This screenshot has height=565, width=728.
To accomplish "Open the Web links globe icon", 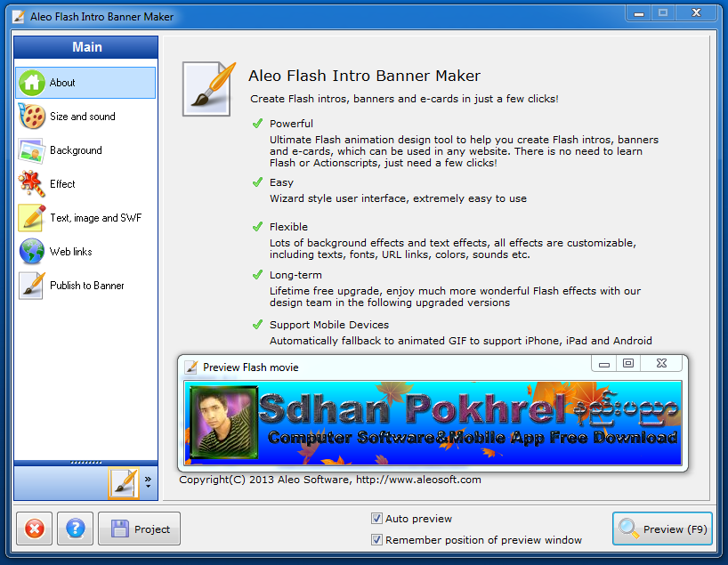I will 31,252.
